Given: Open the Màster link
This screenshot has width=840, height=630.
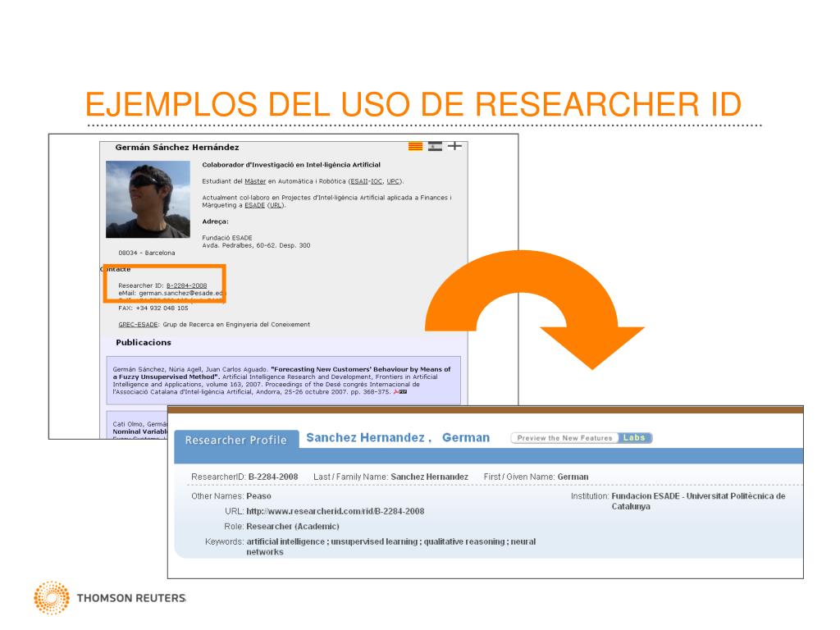Looking at the screenshot, I should click(x=255, y=181).
